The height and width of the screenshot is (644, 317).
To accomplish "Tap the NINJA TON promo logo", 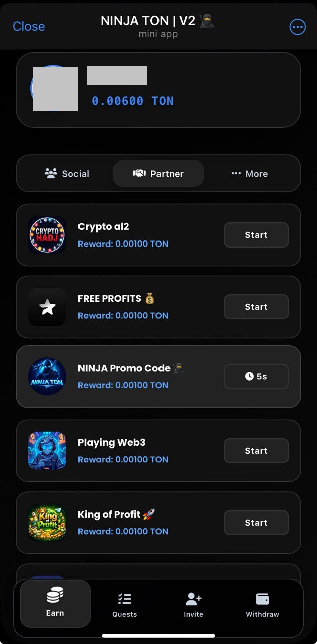I will click(47, 376).
